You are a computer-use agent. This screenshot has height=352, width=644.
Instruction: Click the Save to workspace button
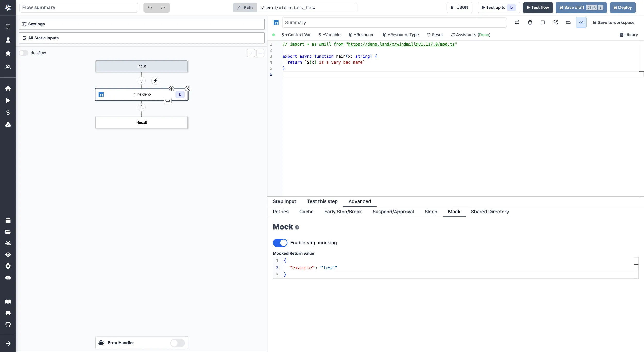pyautogui.click(x=614, y=23)
